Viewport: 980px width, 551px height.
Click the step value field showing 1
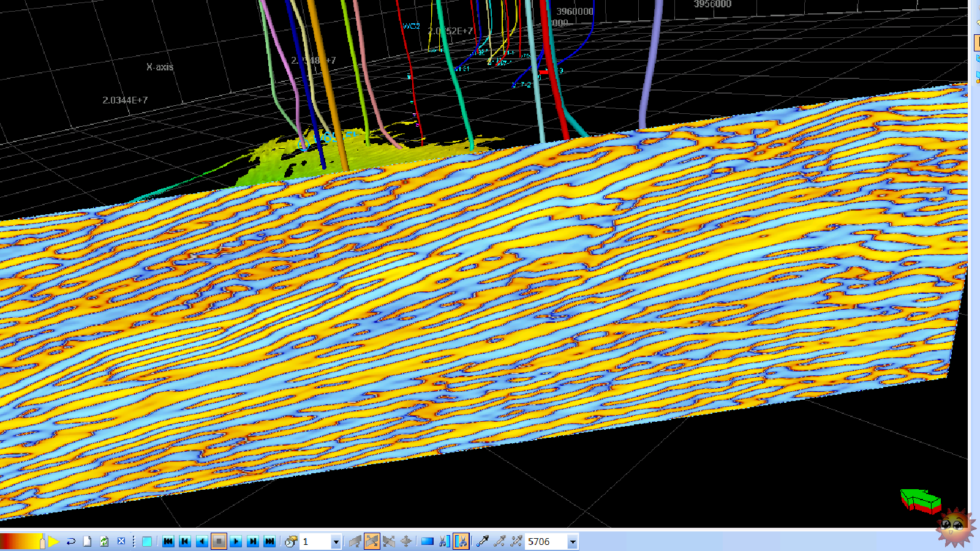(x=315, y=542)
